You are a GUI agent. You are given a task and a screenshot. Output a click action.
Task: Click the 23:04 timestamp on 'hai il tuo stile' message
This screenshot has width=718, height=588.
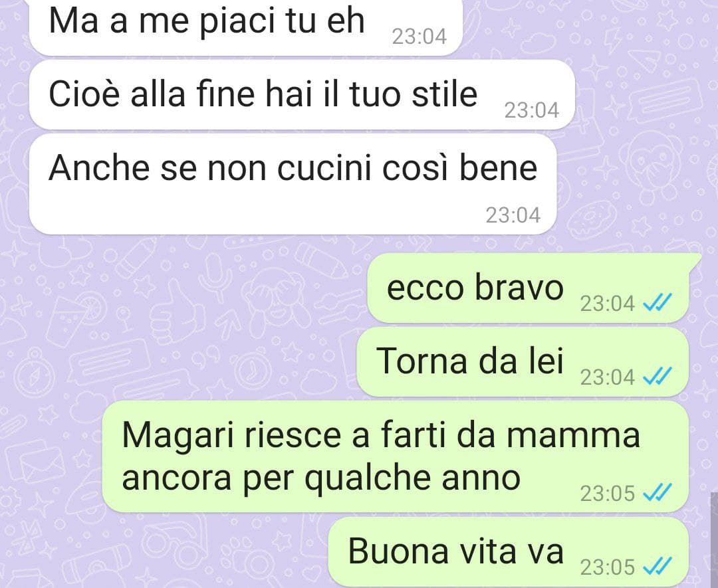click(x=532, y=110)
